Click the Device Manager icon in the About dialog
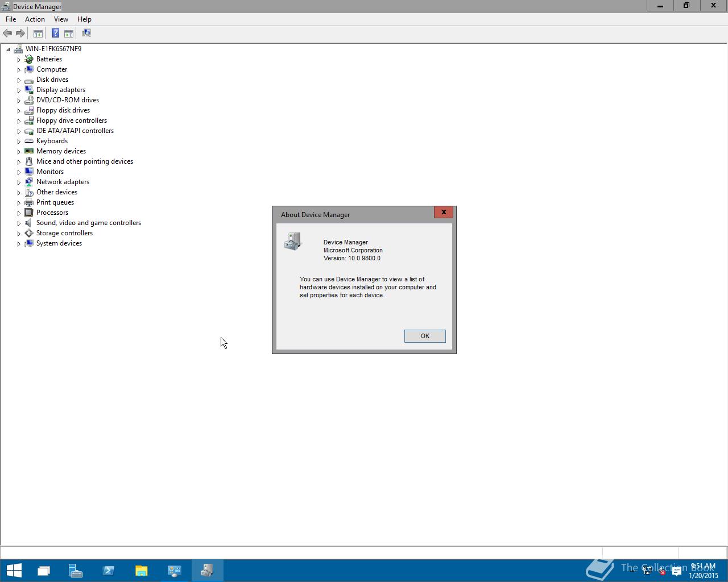Image resolution: width=728 pixels, height=582 pixels. (293, 242)
